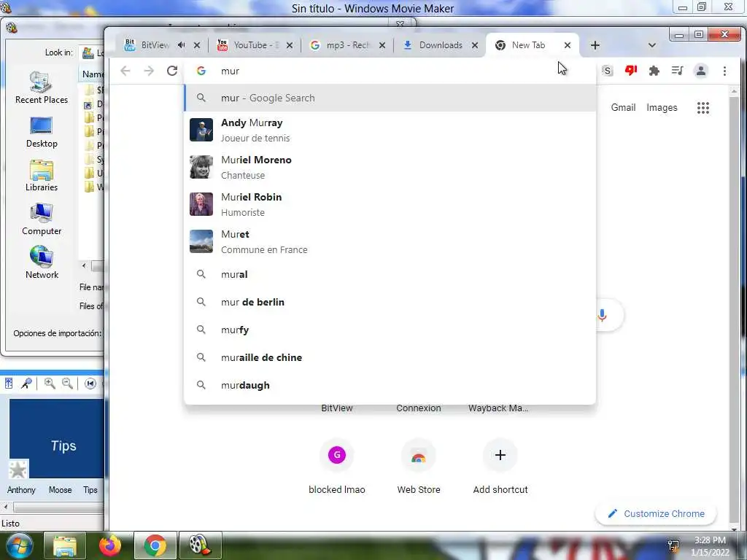Open the Windows Start button
The image size is (747, 560).
(19, 545)
